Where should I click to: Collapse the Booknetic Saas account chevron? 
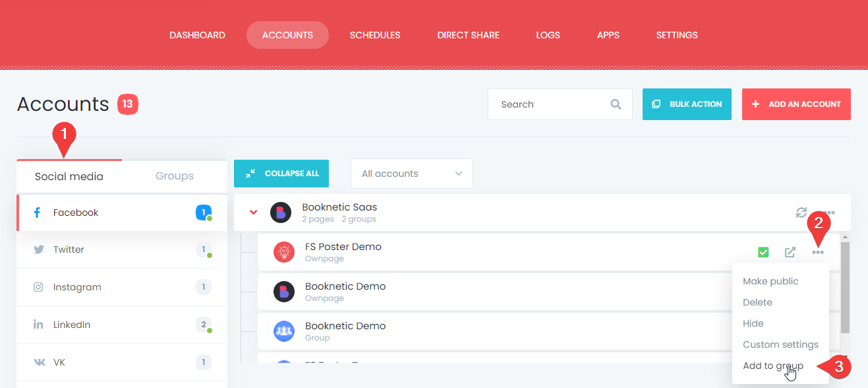click(x=253, y=212)
